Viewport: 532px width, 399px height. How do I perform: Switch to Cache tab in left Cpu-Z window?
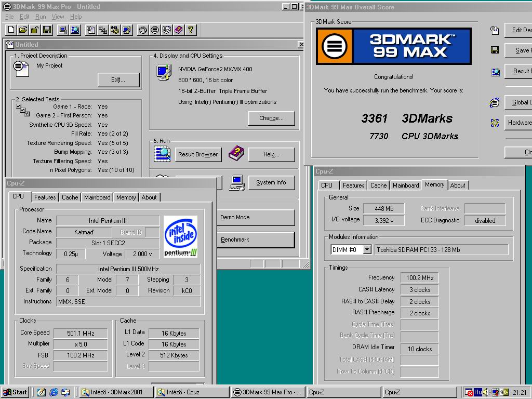coord(70,197)
